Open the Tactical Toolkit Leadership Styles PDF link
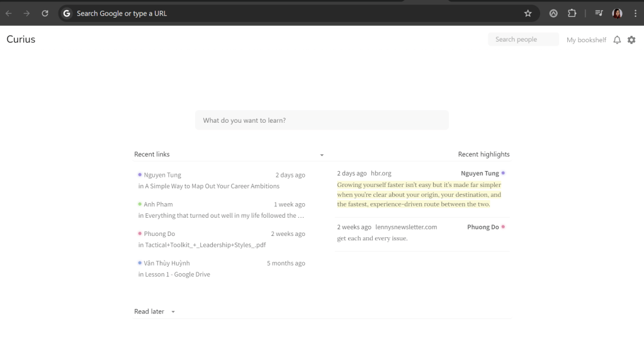Viewport: 644px width, 358px height. point(205,245)
